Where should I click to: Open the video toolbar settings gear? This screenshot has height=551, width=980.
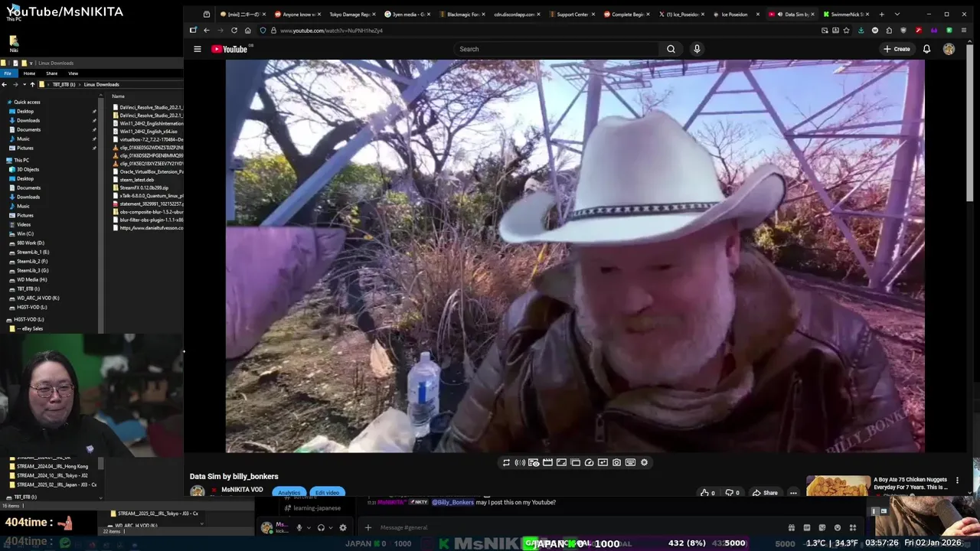coord(644,462)
